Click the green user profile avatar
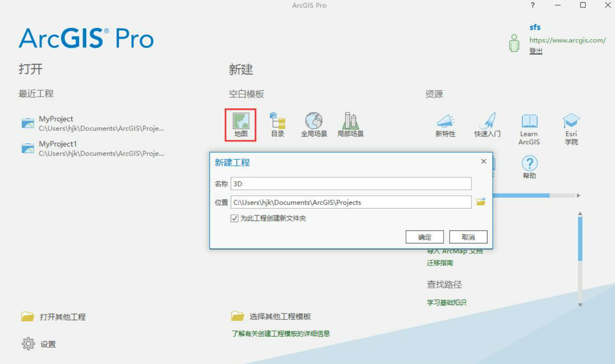 click(x=514, y=43)
